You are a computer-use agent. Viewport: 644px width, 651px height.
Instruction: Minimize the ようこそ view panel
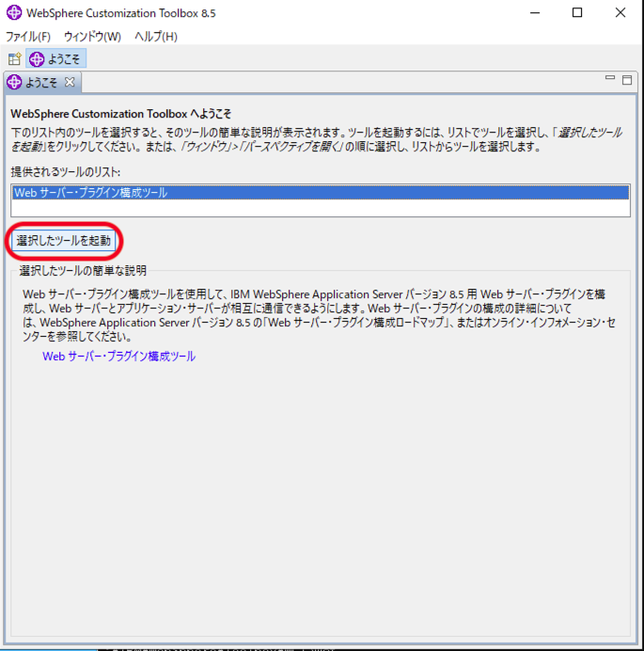[609, 78]
